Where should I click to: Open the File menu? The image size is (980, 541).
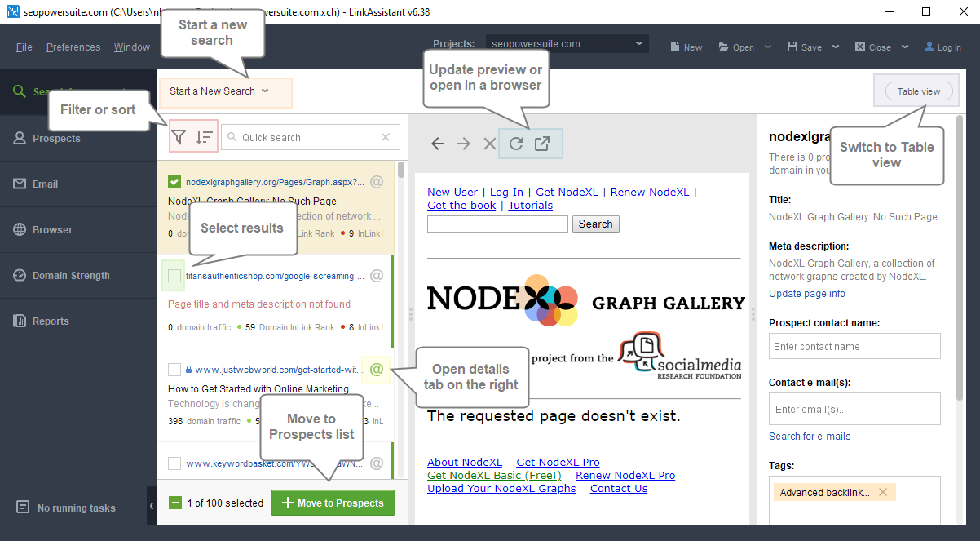click(24, 47)
